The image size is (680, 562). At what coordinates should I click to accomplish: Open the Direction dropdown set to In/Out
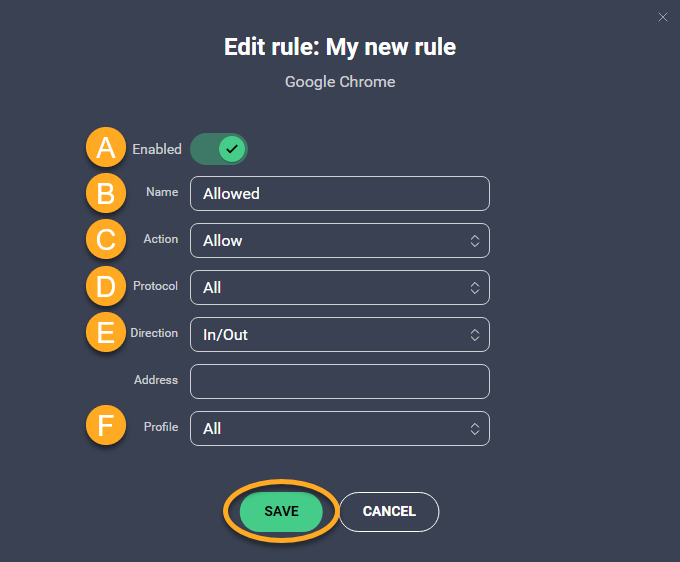tap(339, 334)
